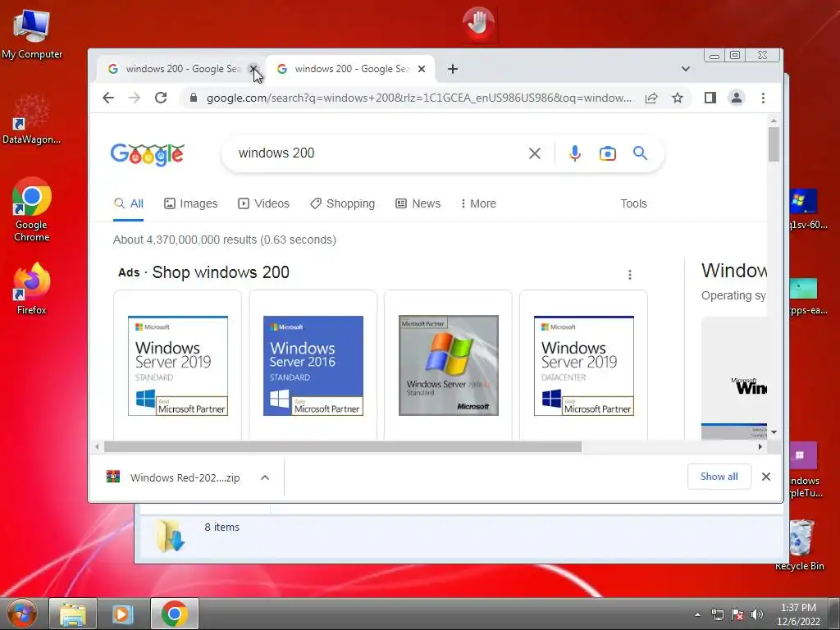
Task: Close the downloads bar
Action: click(x=766, y=477)
